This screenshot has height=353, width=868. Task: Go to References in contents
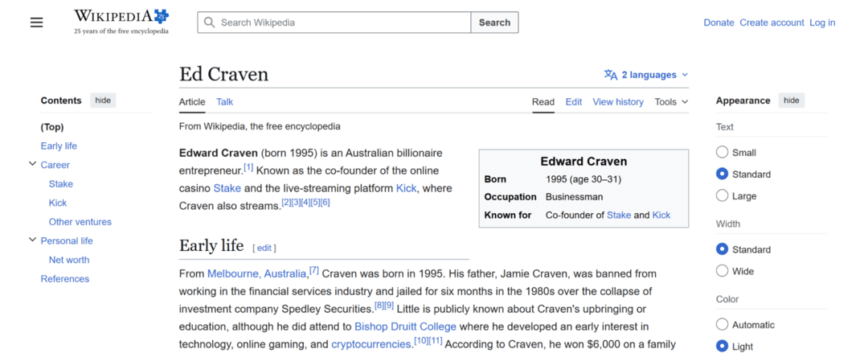(65, 279)
